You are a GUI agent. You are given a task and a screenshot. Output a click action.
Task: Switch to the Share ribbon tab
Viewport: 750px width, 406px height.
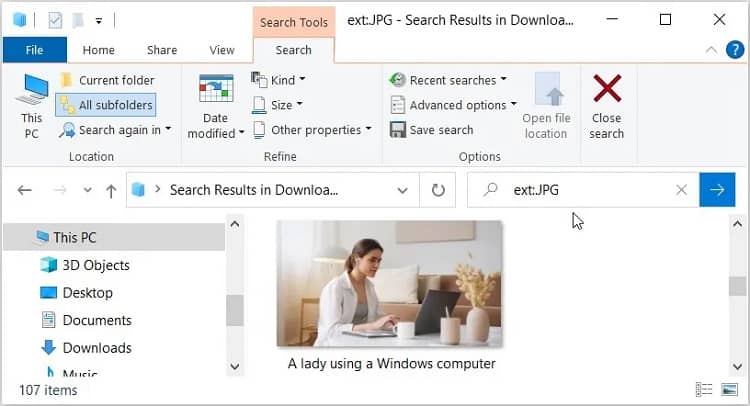coord(162,50)
